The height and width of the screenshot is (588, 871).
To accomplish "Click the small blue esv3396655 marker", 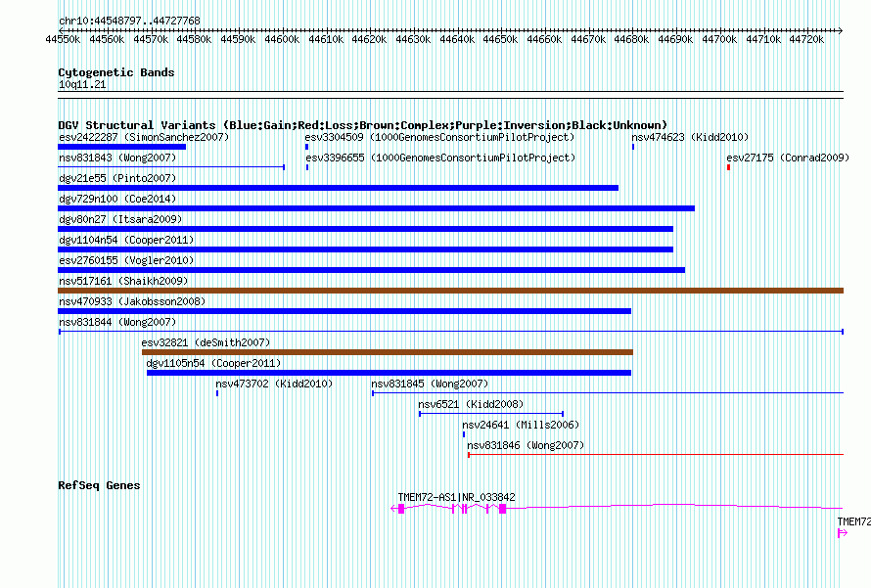I will [307, 167].
